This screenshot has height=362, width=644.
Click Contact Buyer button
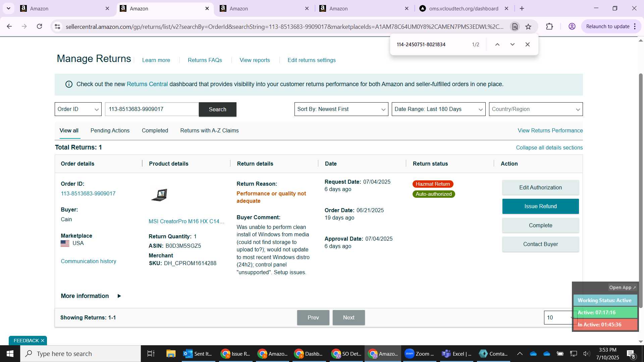(x=540, y=244)
